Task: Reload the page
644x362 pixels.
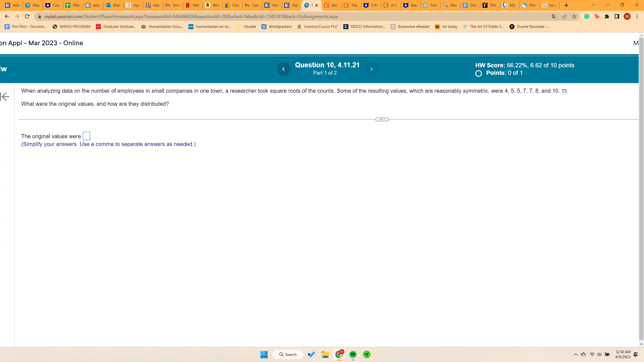Action: [x=27, y=17]
